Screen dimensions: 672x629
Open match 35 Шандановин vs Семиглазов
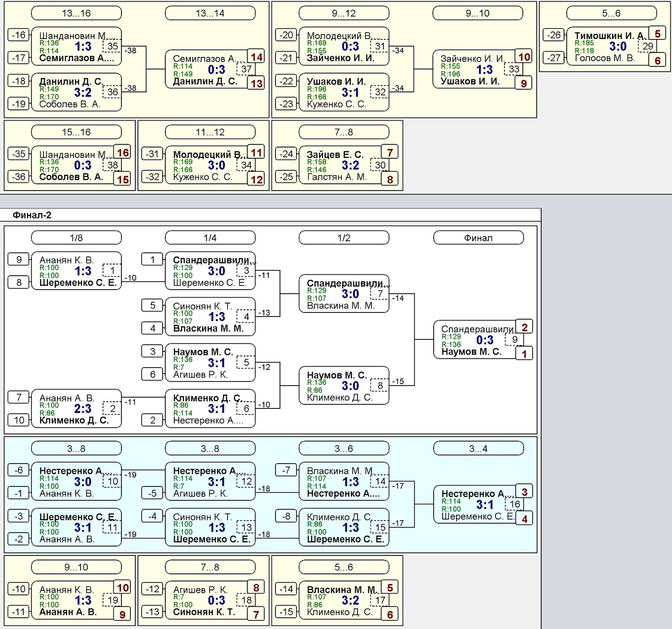point(76,47)
